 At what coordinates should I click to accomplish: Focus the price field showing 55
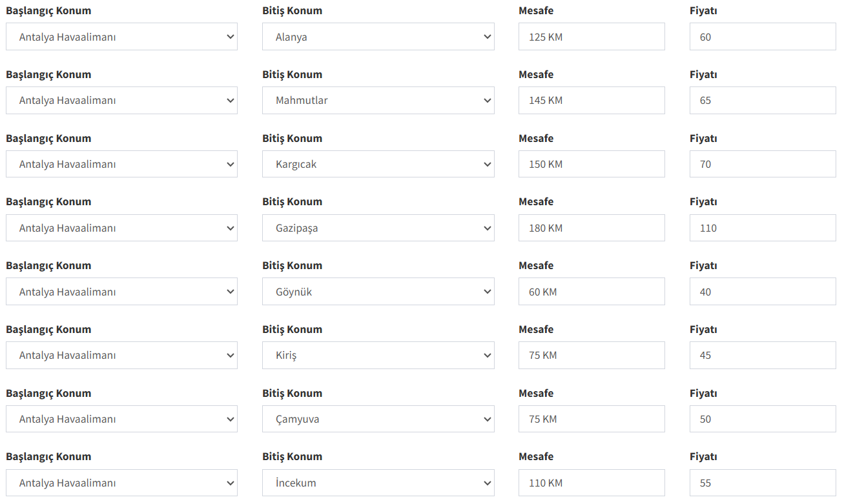762,483
